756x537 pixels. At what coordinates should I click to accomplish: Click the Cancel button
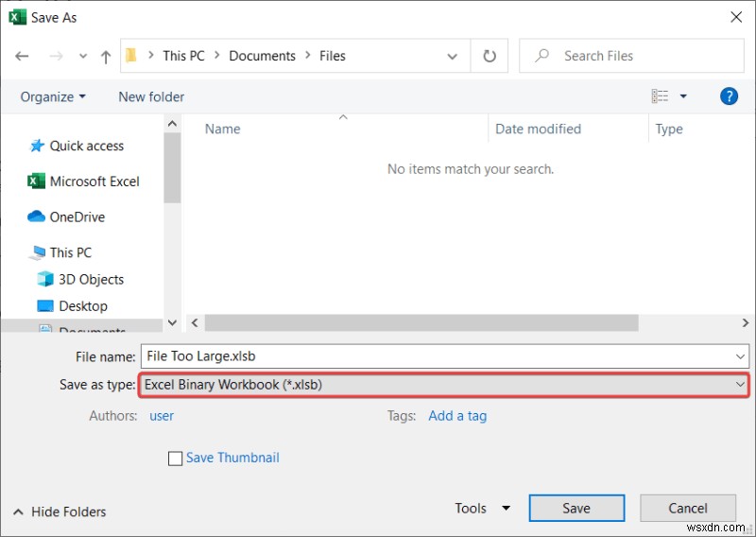[688, 508]
